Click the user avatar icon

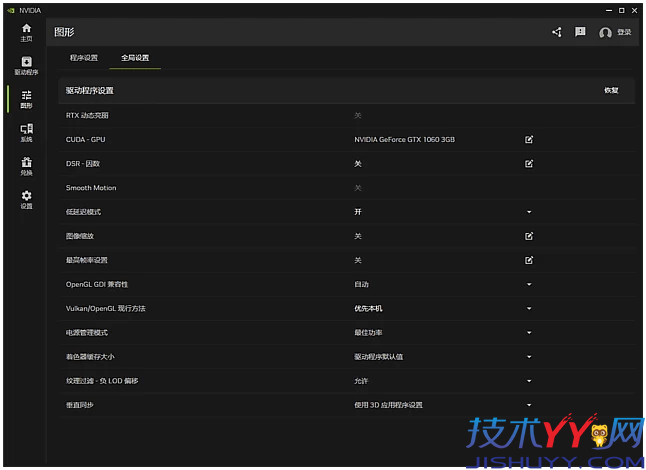[x=605, y=33]
